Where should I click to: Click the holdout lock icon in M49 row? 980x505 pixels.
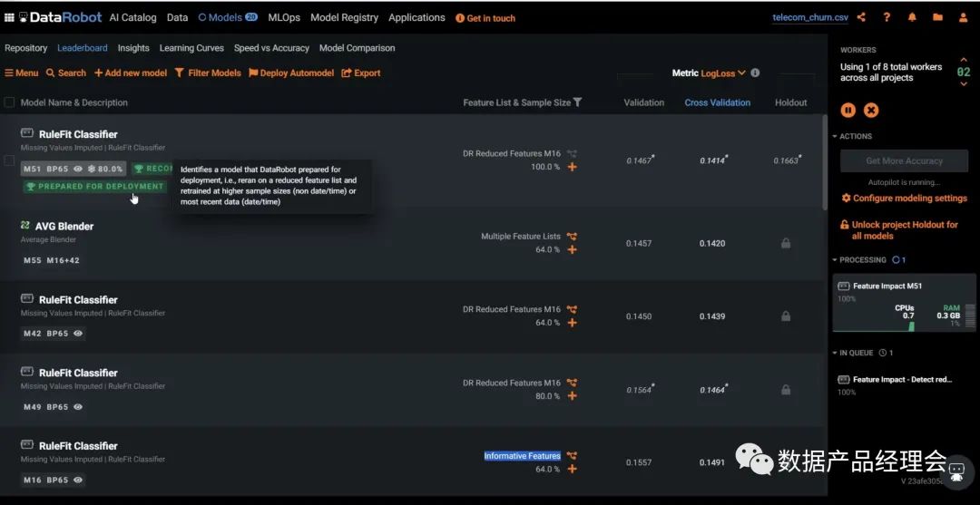click(786, 390)
